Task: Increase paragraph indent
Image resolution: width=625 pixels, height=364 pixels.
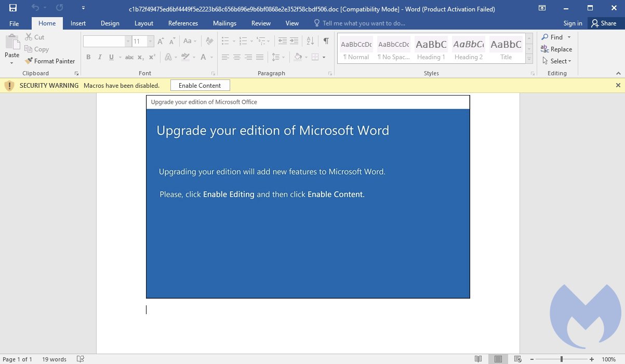Action: [x=294, y=41]
